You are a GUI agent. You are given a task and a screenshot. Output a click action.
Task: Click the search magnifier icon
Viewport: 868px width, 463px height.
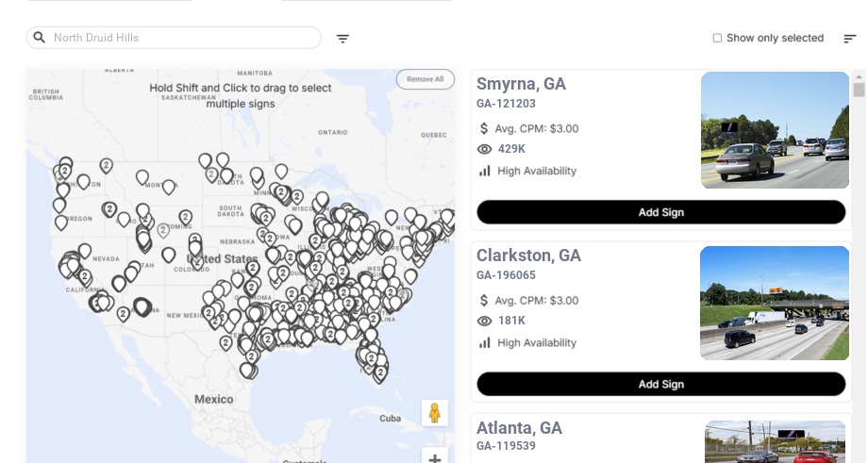40,38
